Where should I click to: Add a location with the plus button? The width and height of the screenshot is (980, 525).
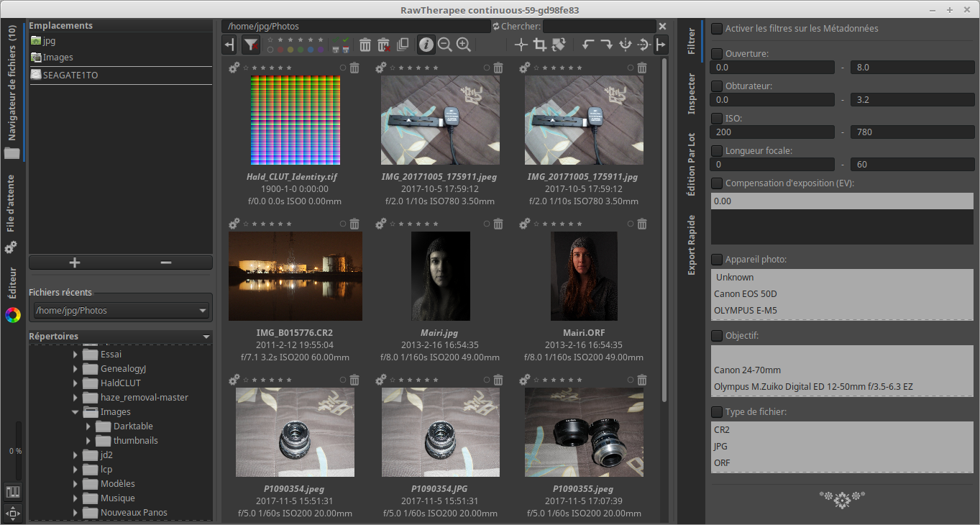(74, 262)
